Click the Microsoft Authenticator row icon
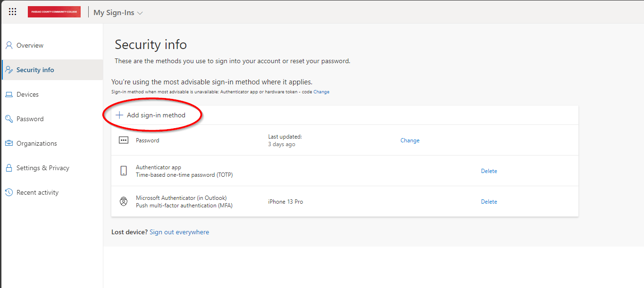Viewport: 644px width, 288px height. pyautogui.click(x=124, y=201)
